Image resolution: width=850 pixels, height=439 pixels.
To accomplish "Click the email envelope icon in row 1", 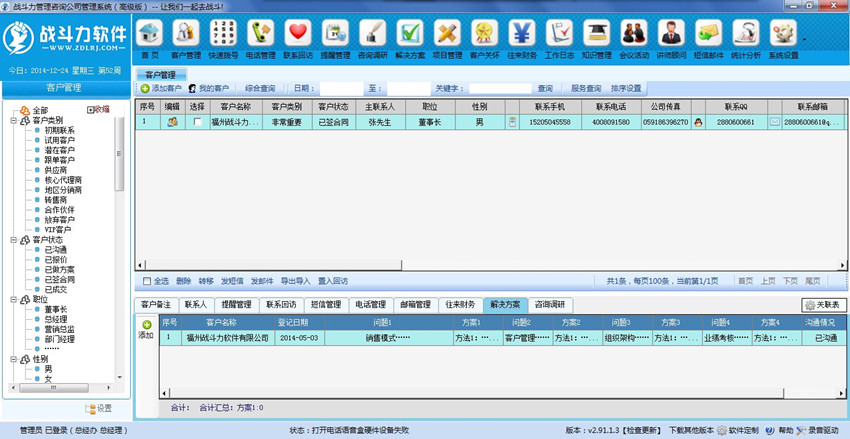I will tap(775, 122).
